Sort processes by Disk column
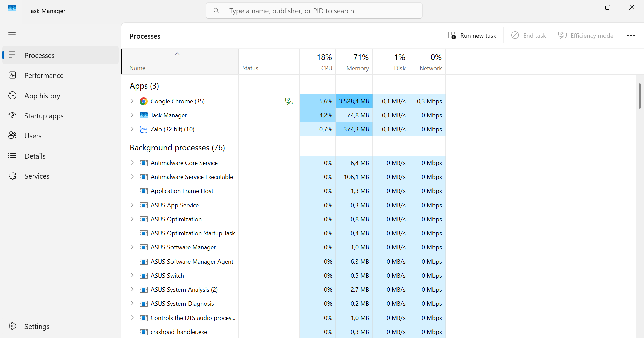644x338 pixels. coord(390,61)
